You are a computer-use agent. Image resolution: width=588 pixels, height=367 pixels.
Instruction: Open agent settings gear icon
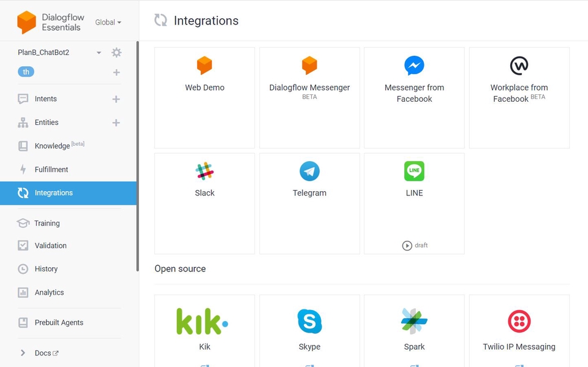click(x=116, y=53)
